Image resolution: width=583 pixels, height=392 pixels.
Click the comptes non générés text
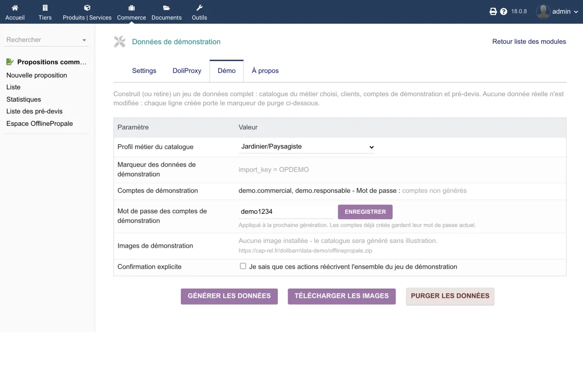coord(434,191)
